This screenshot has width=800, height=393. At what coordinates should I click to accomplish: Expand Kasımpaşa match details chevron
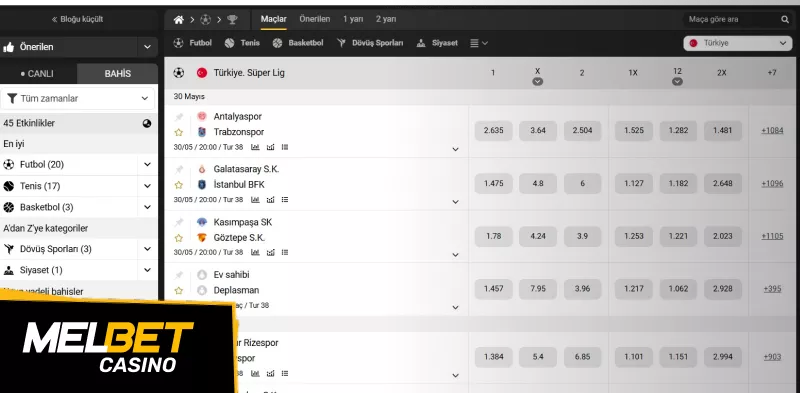point(456,255)
